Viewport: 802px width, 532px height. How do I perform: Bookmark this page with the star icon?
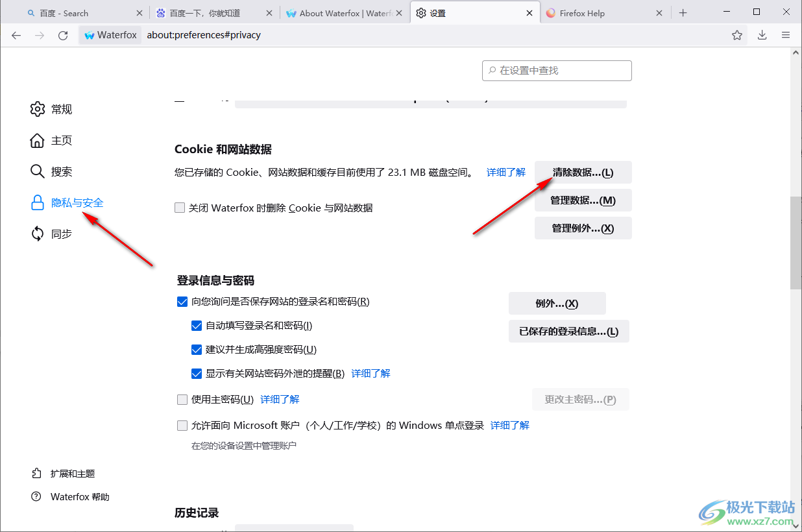(737, 35)
